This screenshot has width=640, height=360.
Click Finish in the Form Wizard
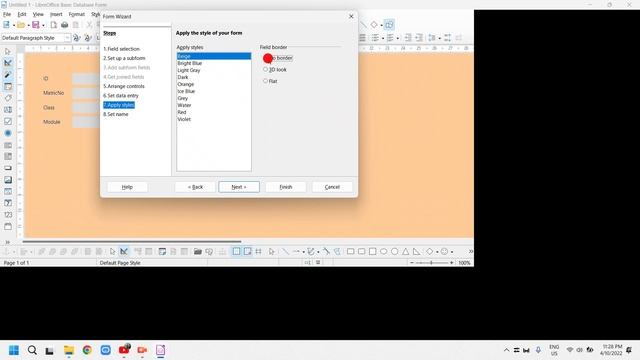(x=286, y=187)
